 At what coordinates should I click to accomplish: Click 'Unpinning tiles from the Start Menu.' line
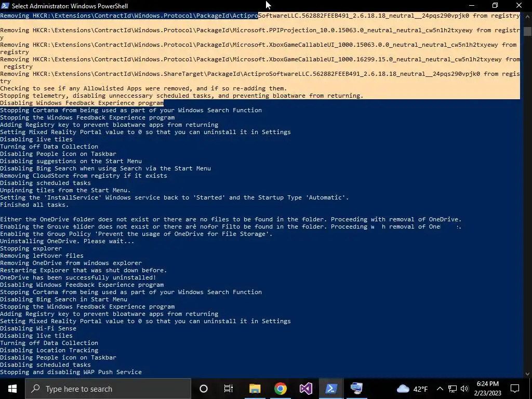click(x=65, y=190)
